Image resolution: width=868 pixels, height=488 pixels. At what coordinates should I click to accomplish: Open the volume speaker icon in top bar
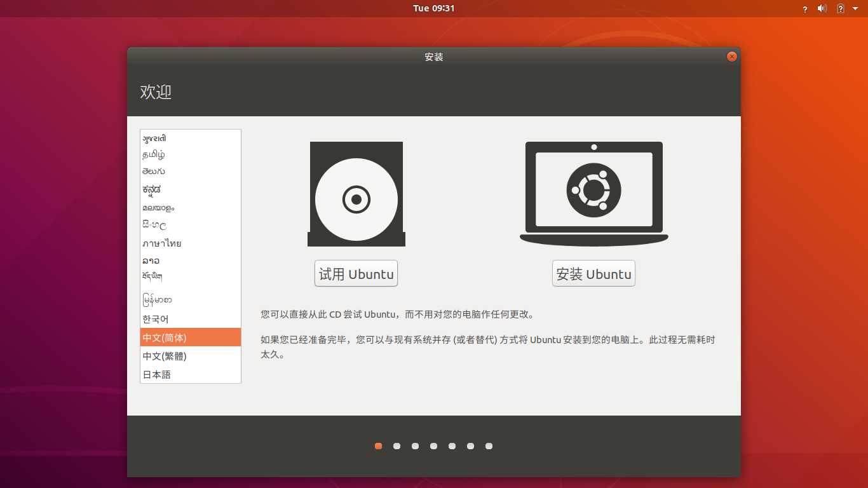point(822,8)
